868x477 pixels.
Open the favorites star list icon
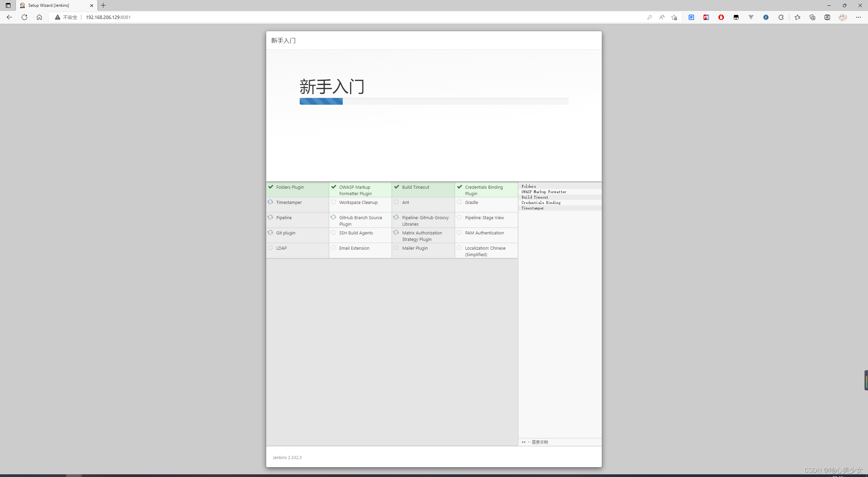click(x=797, y=17)
